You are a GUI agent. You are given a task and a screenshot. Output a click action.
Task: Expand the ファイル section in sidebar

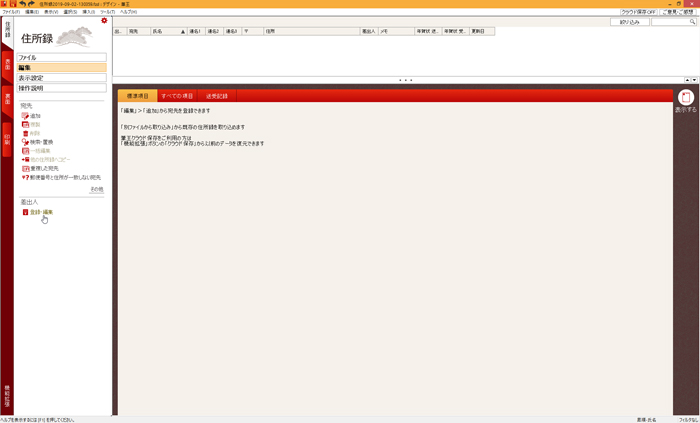[61, 58]
